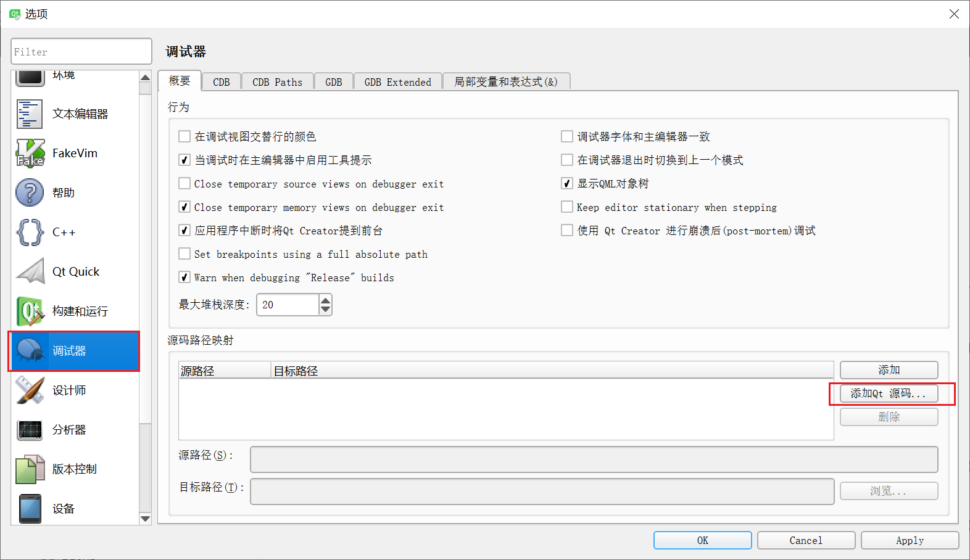Screen dimensions: 970x560
Task: Click the 浏览... button
Action: [x=889, y=491]
